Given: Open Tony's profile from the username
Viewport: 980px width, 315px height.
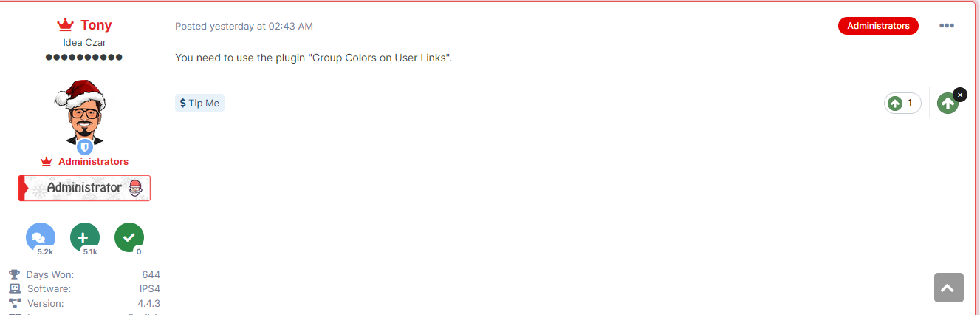Looking at the screenshot, I should pyautogui.click(x=96, y=25).
